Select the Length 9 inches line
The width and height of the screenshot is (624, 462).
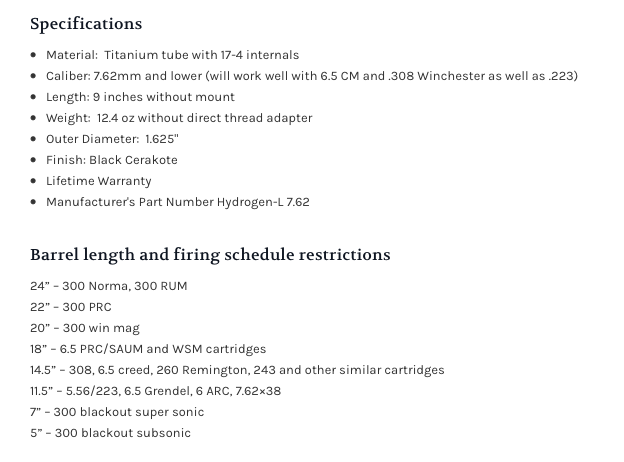coord(140,97)
